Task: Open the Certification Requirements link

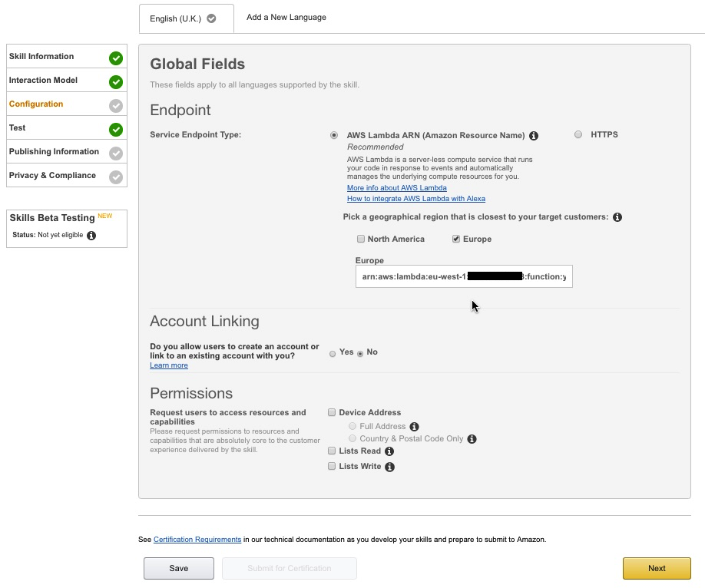Action: [x=197, y=540]
